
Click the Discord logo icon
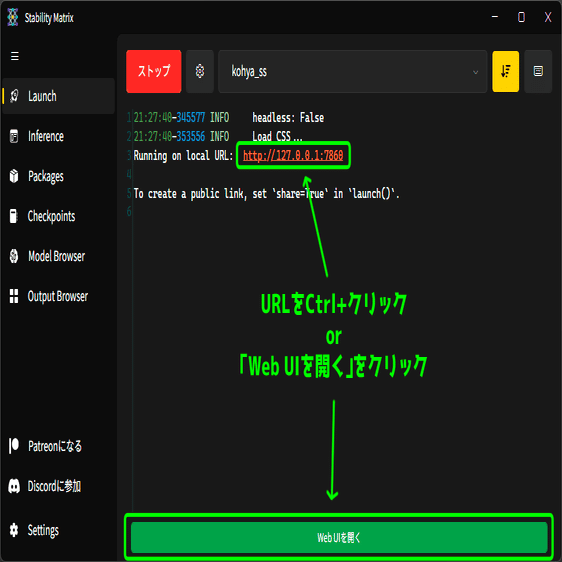(14, 486)
